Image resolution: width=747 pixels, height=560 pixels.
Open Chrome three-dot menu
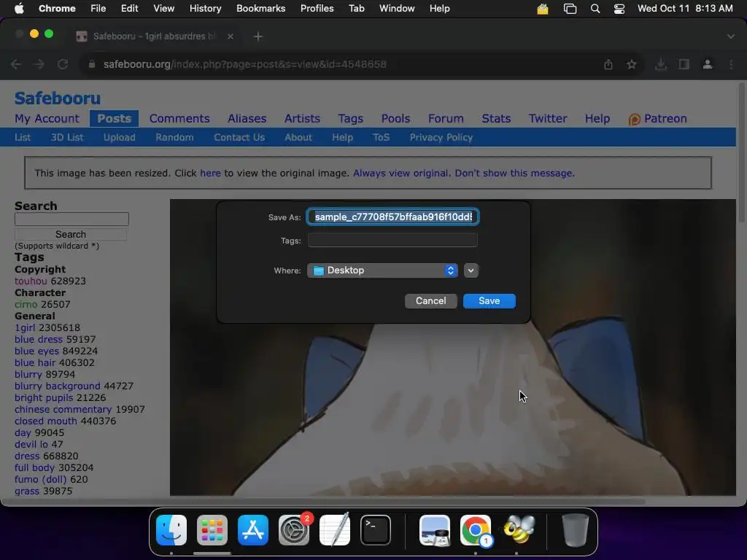click(x=731, y=64)
